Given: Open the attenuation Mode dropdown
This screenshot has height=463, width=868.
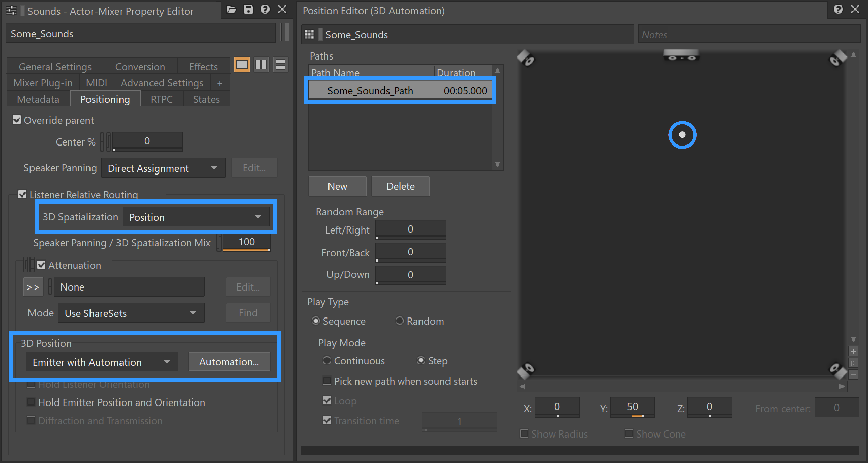Looking at the screenshot, I should pos(131,313).
